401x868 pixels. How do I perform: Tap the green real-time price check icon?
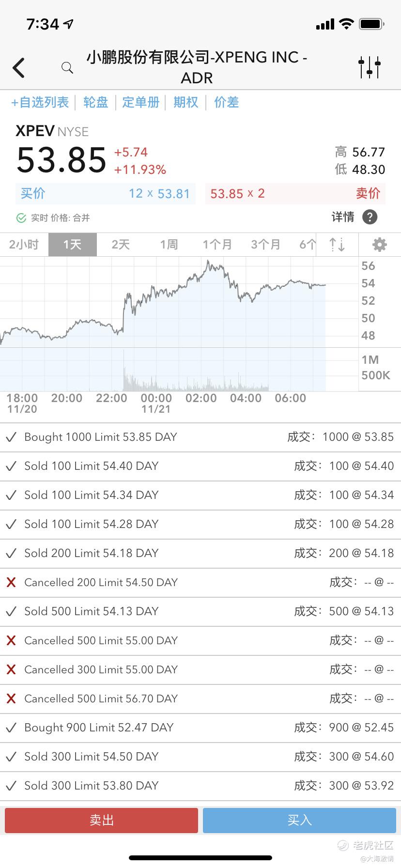coord(21,218)
